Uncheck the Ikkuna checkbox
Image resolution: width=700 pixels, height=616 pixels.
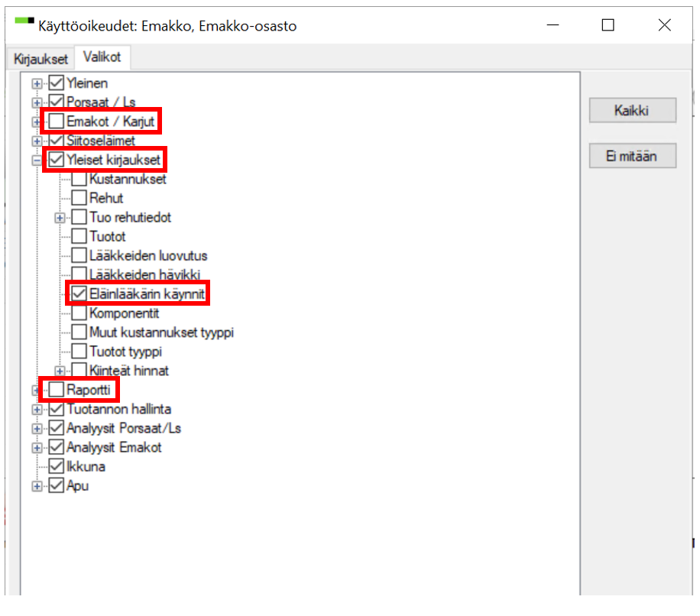click(57, 466)
